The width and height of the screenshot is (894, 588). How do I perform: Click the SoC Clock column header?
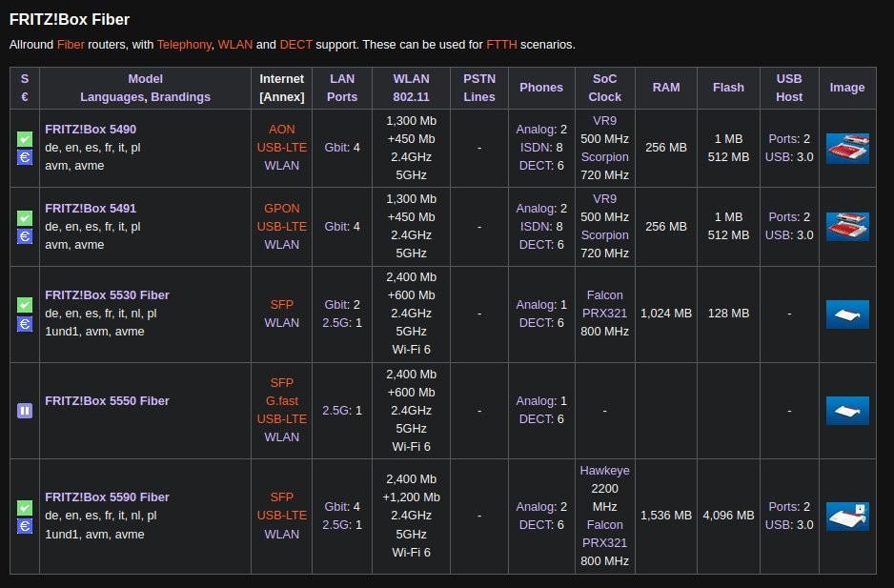[x=604, y=88]
